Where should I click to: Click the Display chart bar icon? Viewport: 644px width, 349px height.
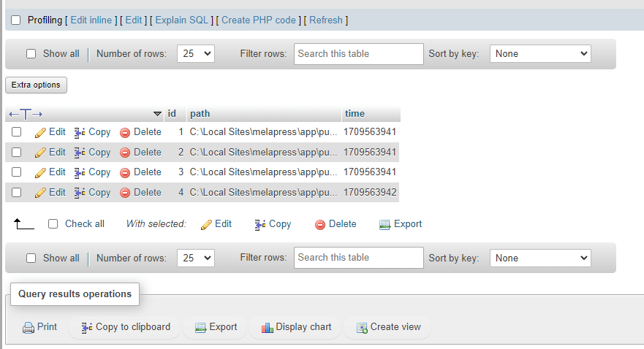click(x=268, y=328)
